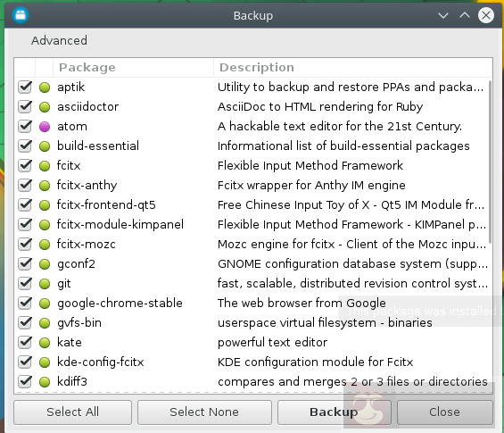Start the Backup button
The height and width of the screenshot is (433, 504).
[x=334, y=412]
